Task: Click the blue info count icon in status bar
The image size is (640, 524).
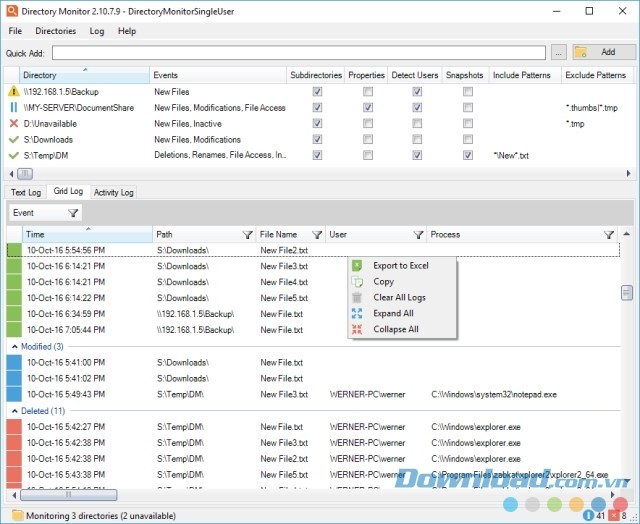Action: tap(589, 515)
